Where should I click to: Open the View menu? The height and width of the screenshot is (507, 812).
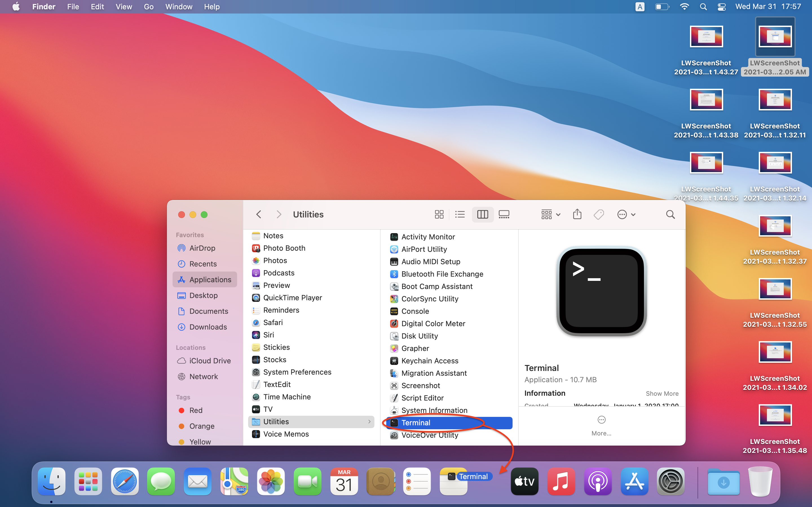pyautogui.click(x=123, y=7)
